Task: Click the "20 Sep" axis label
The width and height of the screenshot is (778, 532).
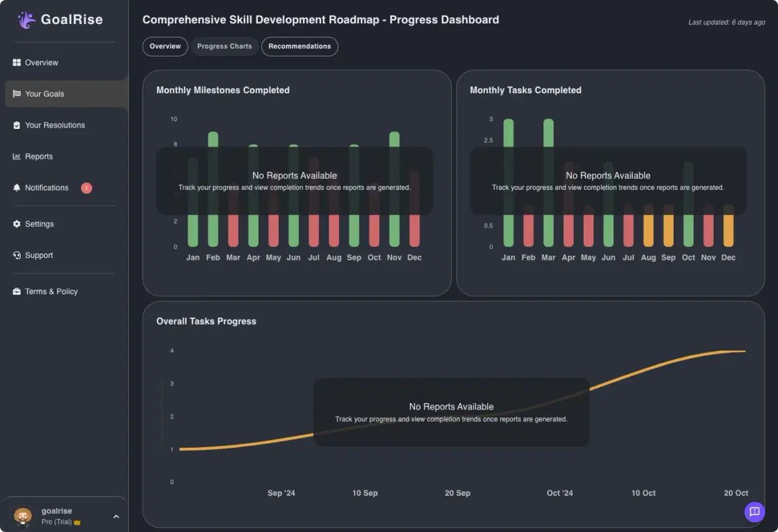Action: [x=458, y=493]
